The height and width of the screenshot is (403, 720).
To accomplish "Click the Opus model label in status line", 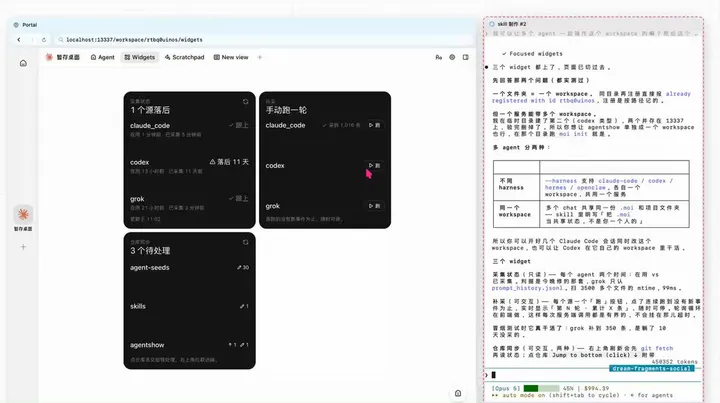I will [506, 388].
